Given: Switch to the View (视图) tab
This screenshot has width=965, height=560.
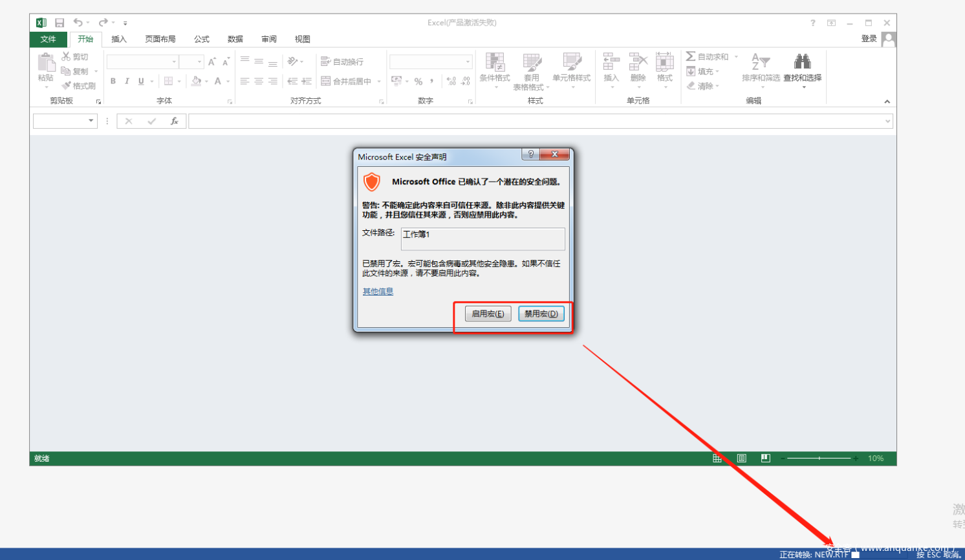Looking at the screenshot, I should (302, 39).
